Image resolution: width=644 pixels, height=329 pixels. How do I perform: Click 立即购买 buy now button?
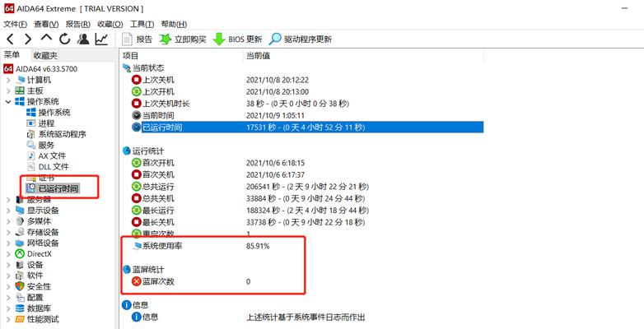(x=183, y=39)
